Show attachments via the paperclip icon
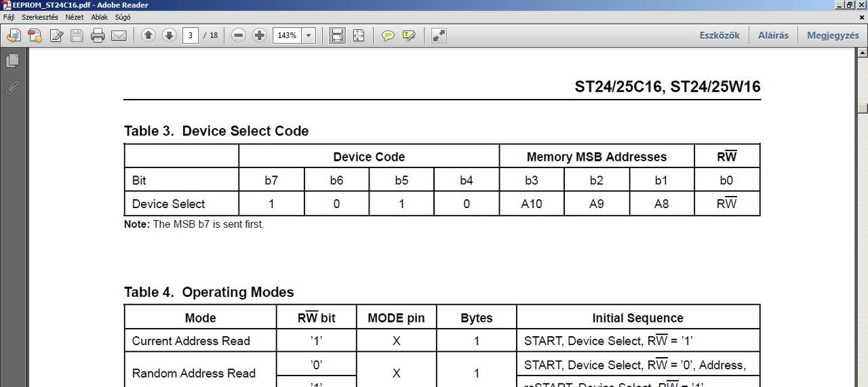This screenshot has height=387, width=868. coord(12,87)
